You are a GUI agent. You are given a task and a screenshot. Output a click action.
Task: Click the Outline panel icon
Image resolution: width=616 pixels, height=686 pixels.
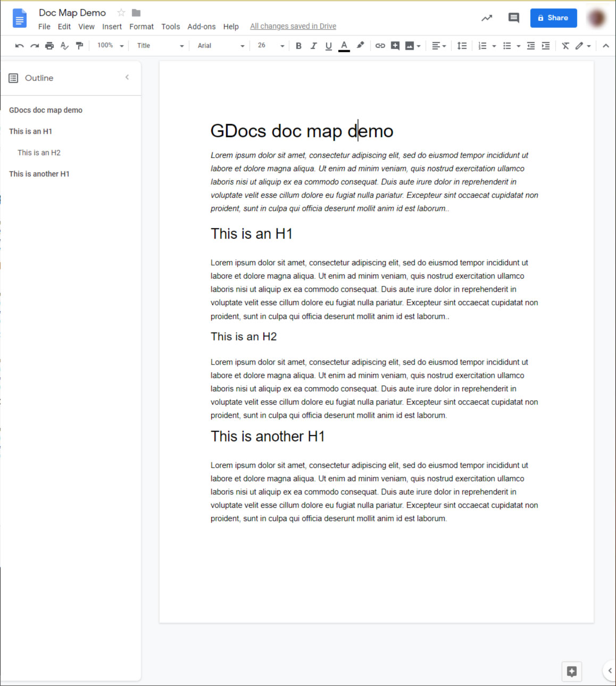coord(14,78)
